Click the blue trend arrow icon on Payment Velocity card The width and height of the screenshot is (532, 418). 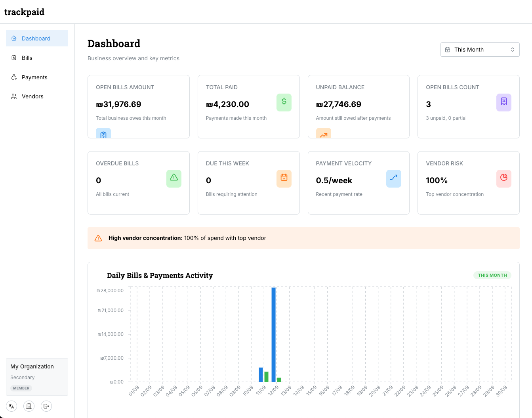(x=393, y=178)
